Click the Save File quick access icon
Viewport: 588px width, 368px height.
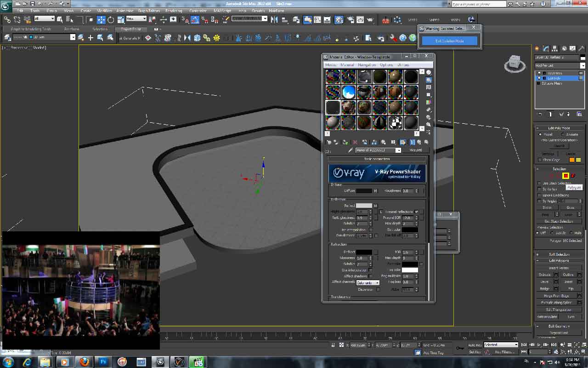[32, 4]
